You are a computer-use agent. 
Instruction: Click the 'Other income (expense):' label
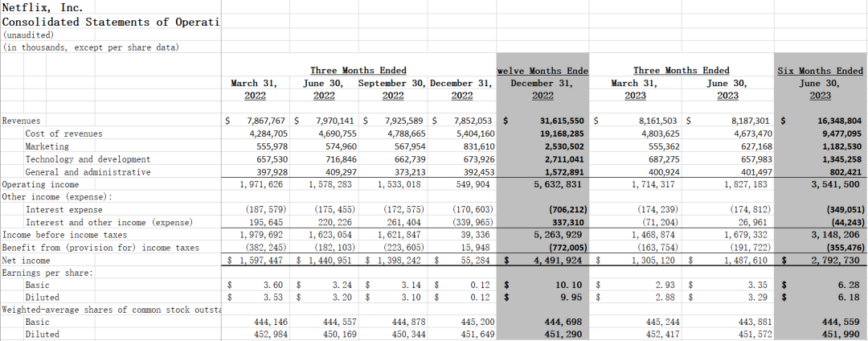(57, 196)
